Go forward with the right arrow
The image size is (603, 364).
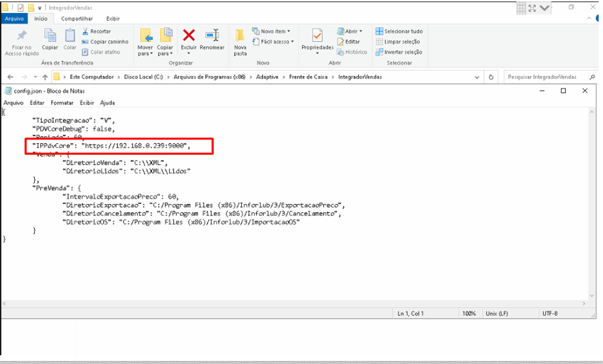(x=24, y=77)
